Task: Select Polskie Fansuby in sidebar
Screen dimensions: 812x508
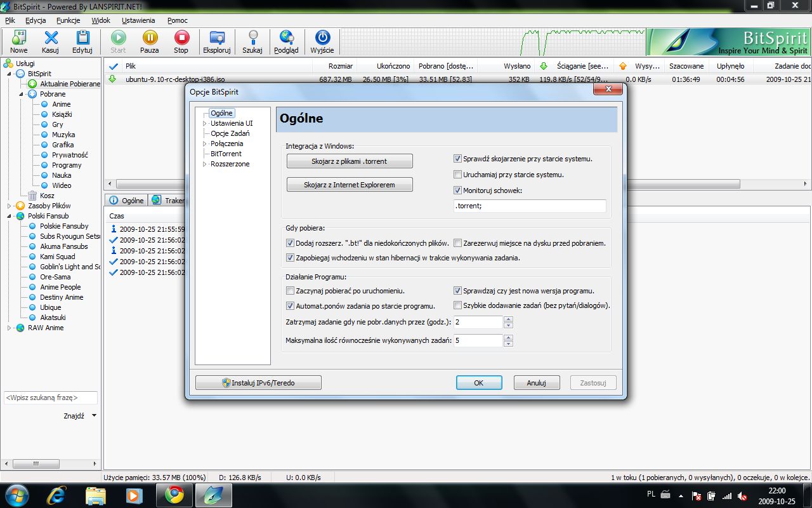Action: (64, 226)
